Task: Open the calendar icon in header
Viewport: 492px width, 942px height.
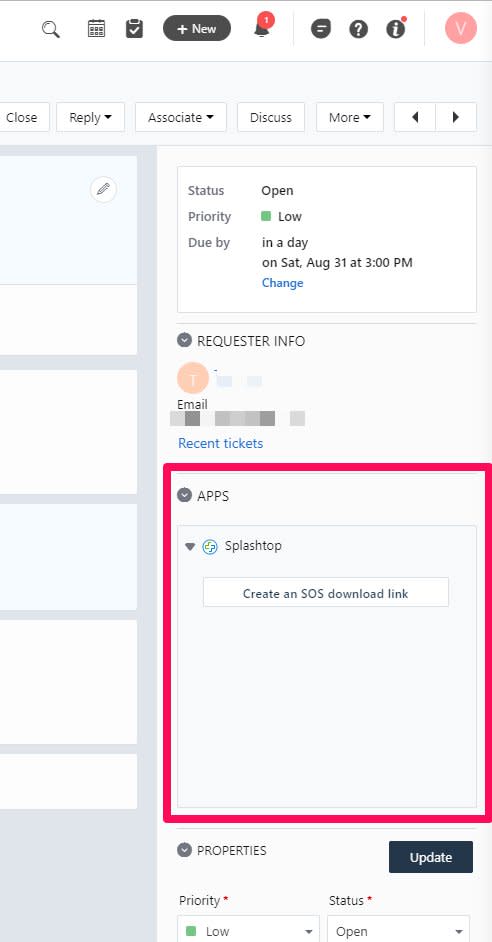Action: tap(96, 28)
